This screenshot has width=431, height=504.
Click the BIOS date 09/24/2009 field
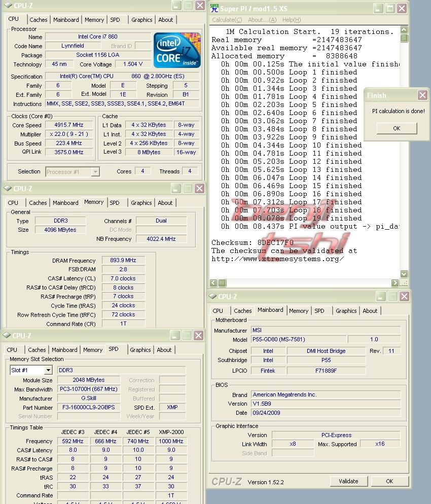[326, 413]
